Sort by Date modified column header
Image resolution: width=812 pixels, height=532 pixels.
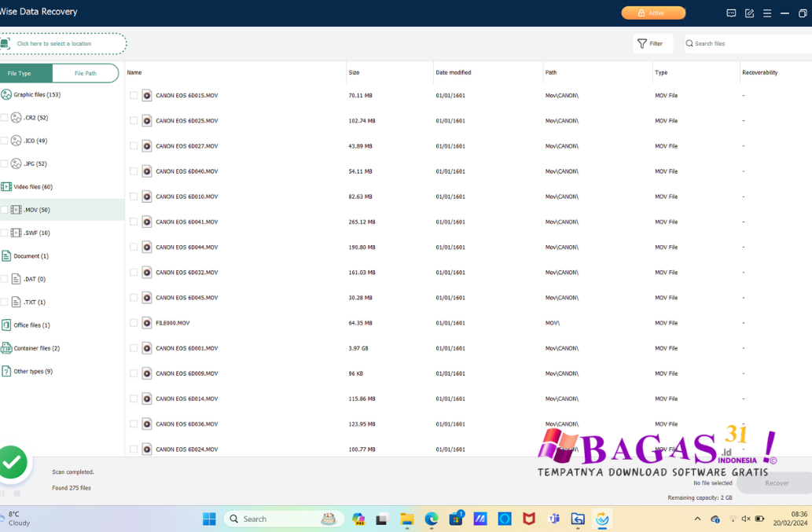click(x=453, y=72)
